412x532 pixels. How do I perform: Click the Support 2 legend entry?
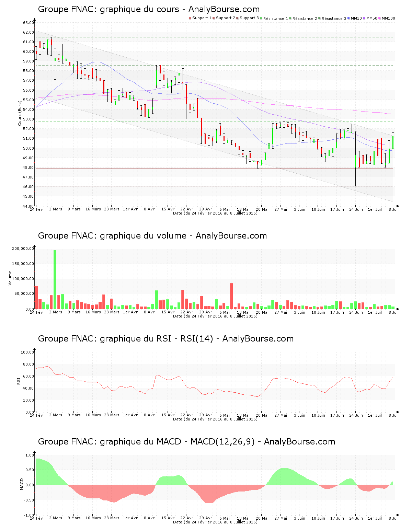tap(224, 18)
